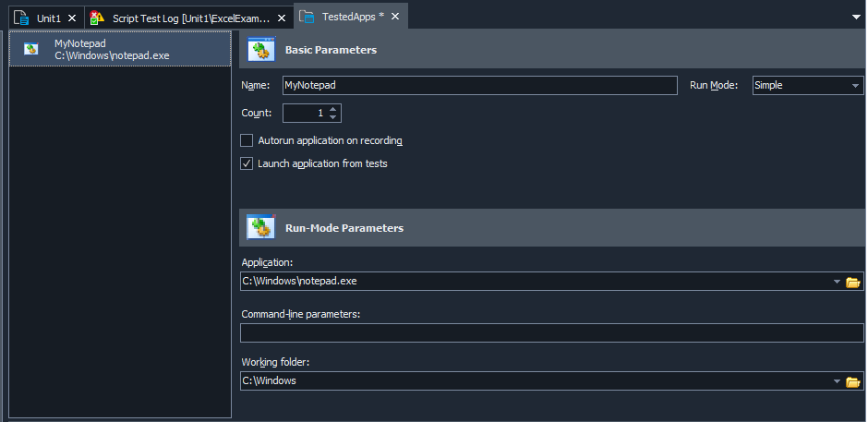Click the Command-line parameters input field
The height and width of the screenshot is (422, 868).
[x=551, y=333]
